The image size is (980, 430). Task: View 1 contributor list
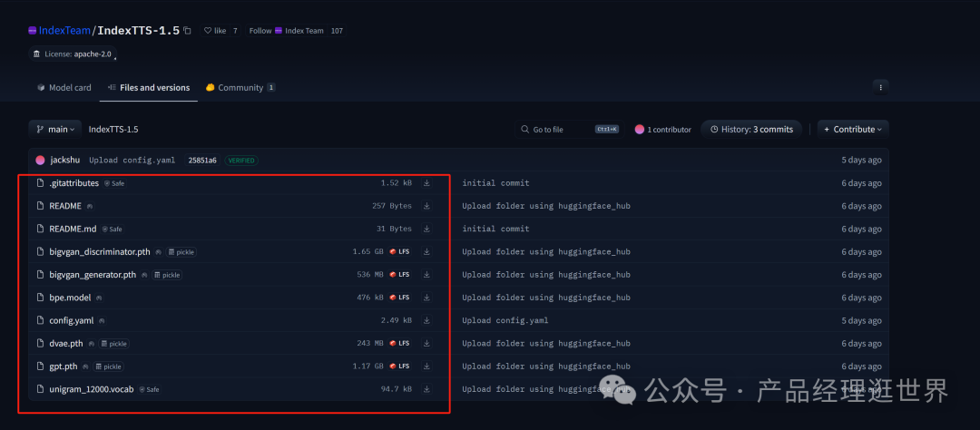pyautogui.click(x=663, y=130)
